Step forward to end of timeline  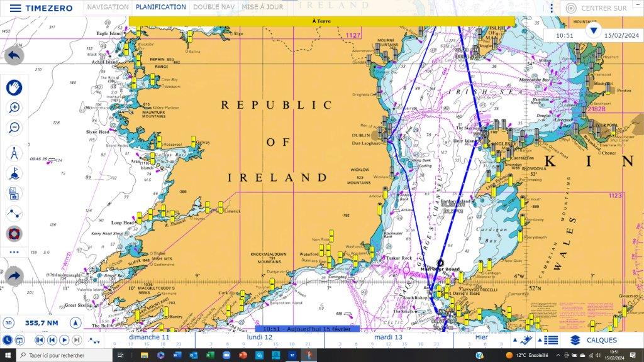[76, 340]
